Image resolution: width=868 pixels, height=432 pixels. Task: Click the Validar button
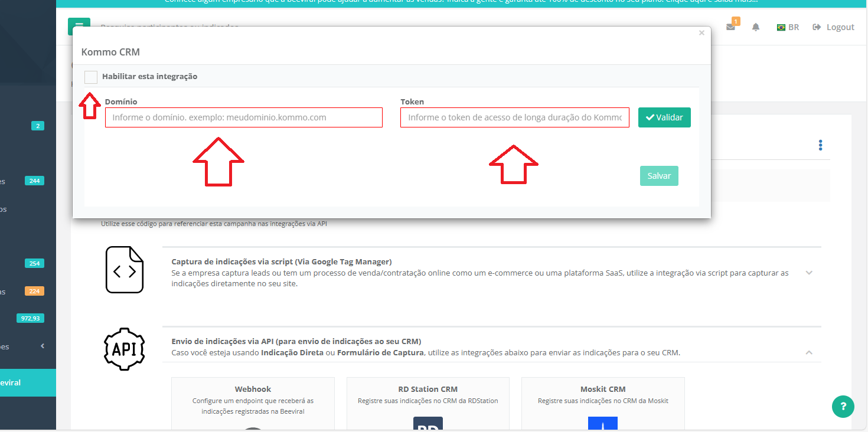[664, 117]
